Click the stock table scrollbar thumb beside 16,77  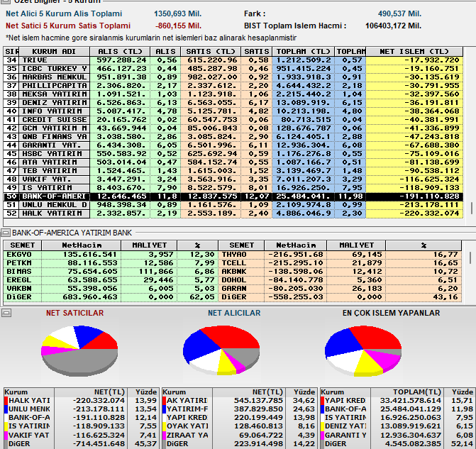[470, 257]
